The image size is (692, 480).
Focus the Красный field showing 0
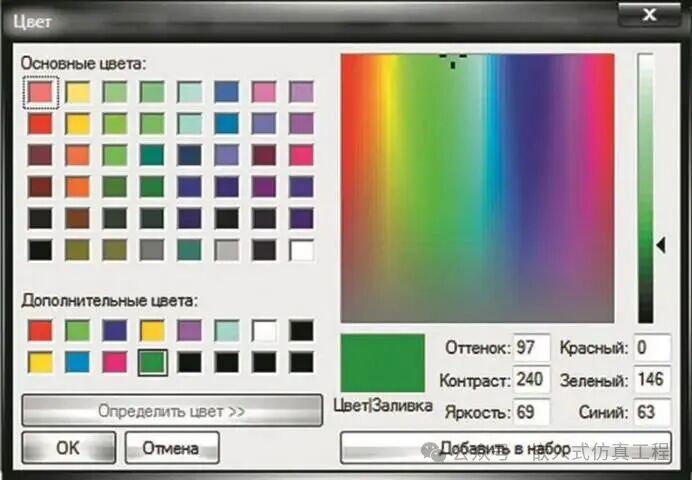(x=652, y=348)
